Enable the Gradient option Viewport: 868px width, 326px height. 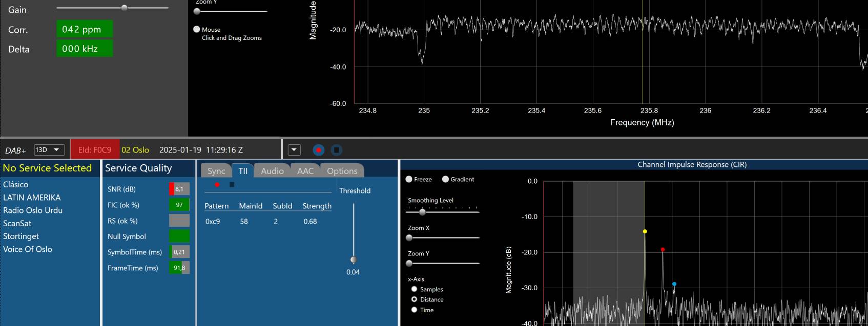pos(445,179)
